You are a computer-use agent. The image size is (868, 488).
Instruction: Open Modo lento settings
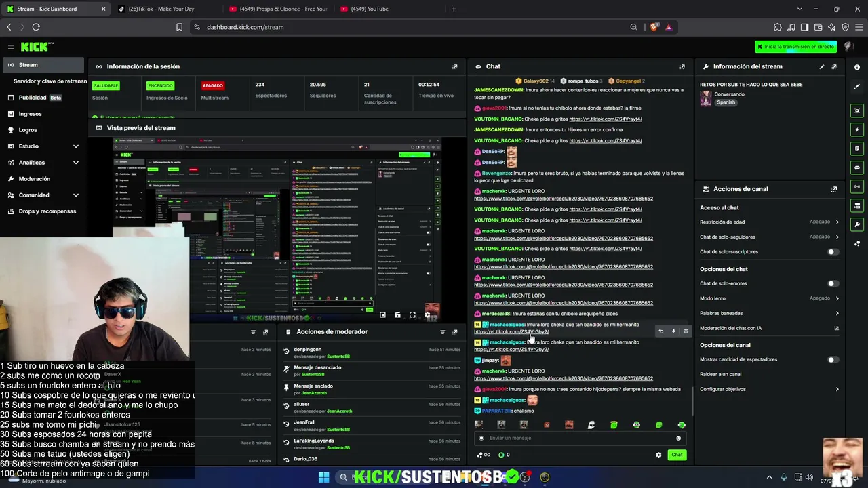(x=770, y=298)
